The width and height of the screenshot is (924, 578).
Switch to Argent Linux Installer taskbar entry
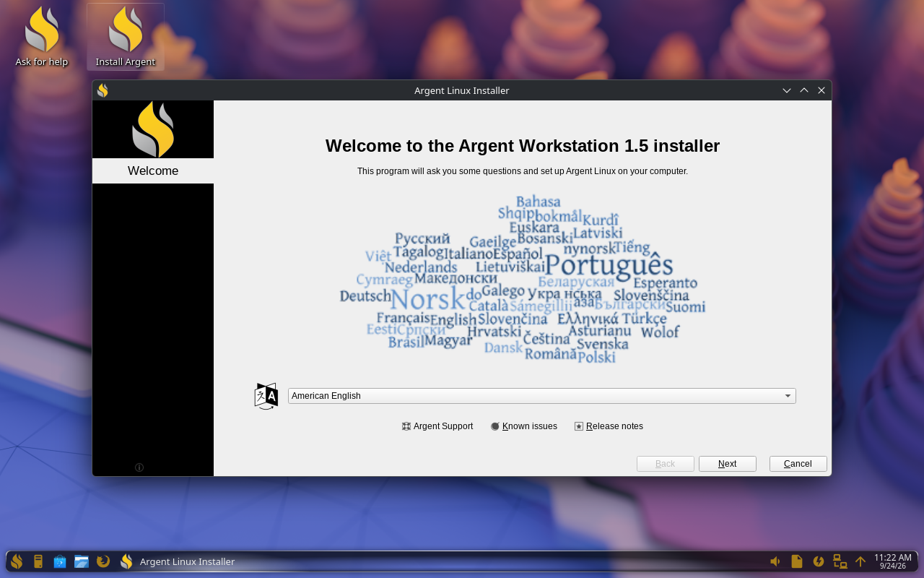[x=178, y=561]
